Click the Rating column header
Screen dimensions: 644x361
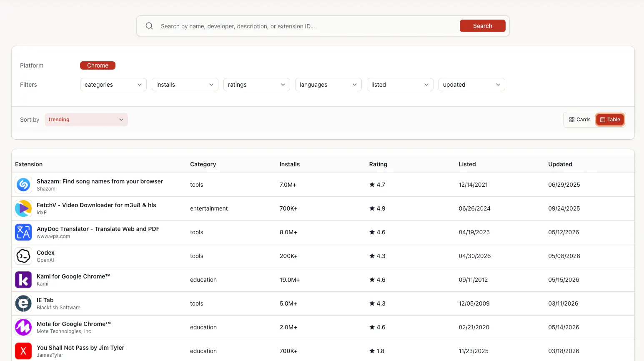pyautogui.click(x=378, y=164)
